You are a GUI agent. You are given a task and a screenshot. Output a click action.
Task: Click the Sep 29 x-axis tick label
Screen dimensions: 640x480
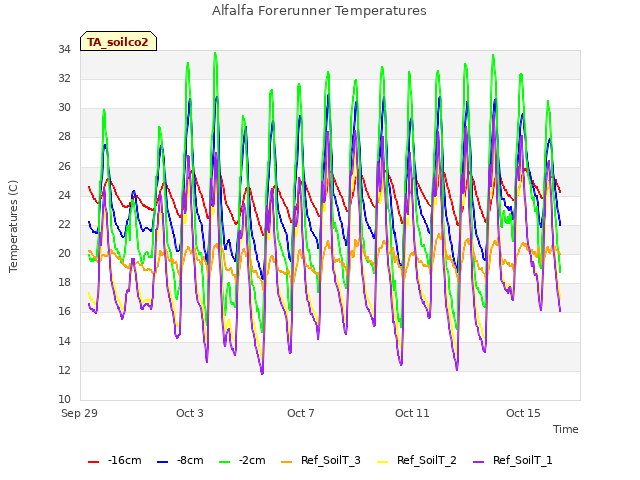point(79,413)
